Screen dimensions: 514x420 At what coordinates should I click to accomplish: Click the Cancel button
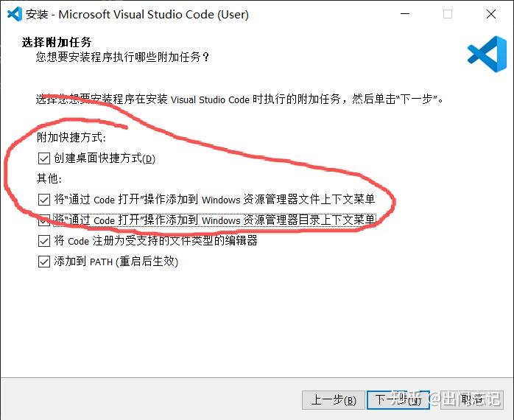click(472, 400)
